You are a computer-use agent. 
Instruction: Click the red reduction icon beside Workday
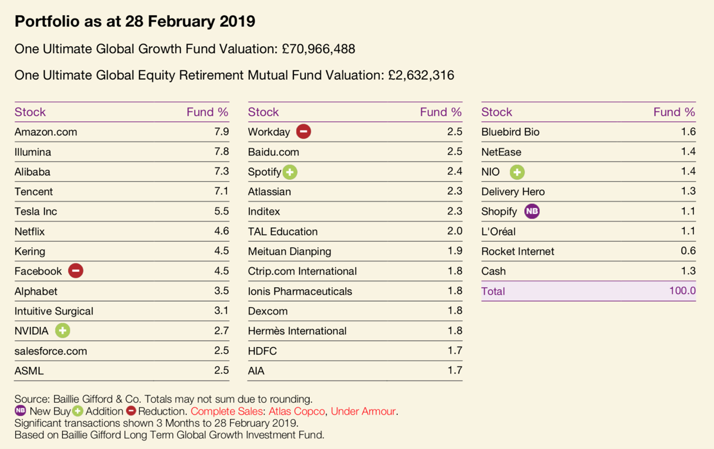click(x=304, y=132)
